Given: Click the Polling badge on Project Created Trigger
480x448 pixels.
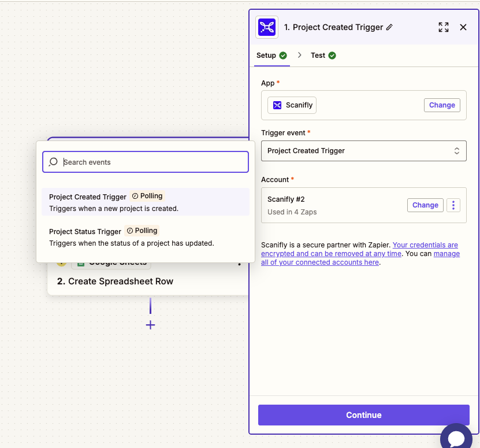Looking at the screenshot, I should click(x=147, y=196).
